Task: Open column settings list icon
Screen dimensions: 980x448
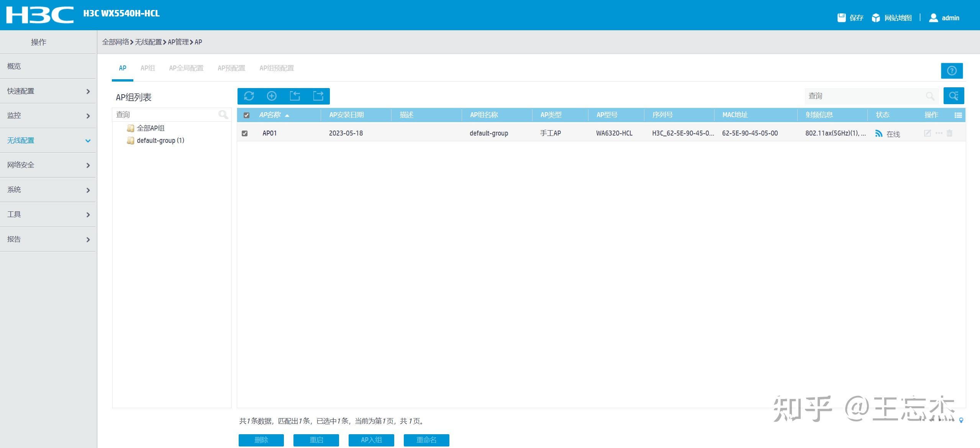Action: pos(958,115)
